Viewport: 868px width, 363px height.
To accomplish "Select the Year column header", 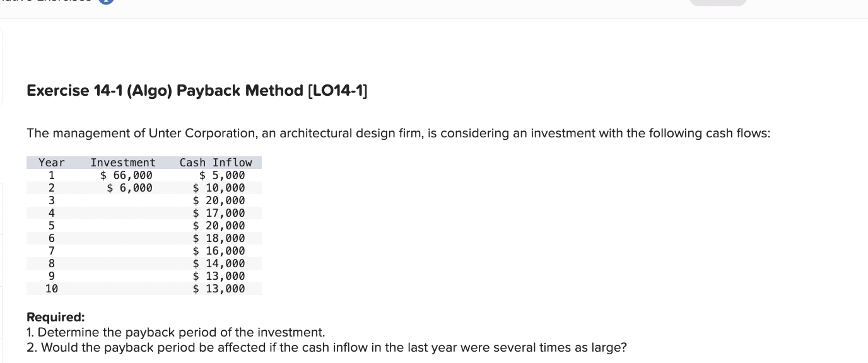I will (x=52, y=163).
